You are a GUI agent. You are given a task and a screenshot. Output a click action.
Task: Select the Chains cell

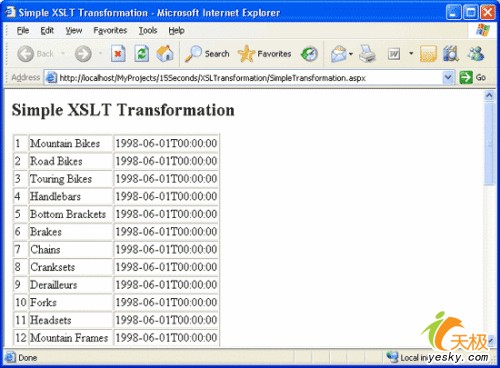pyautogui.click(x=71, y=249)
